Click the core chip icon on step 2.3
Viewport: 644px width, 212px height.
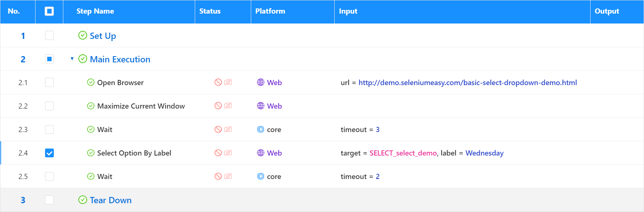pyautogui.click(x=261, y=129)
